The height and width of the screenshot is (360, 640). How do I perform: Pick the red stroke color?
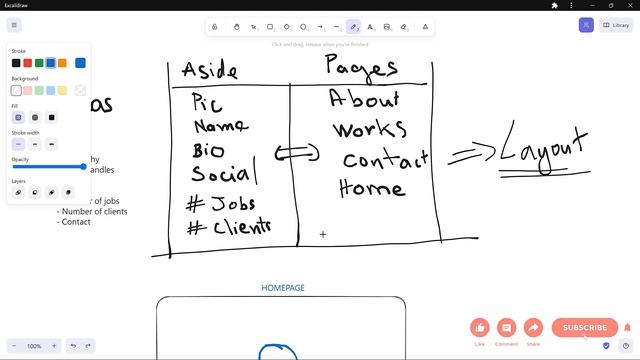27,63
